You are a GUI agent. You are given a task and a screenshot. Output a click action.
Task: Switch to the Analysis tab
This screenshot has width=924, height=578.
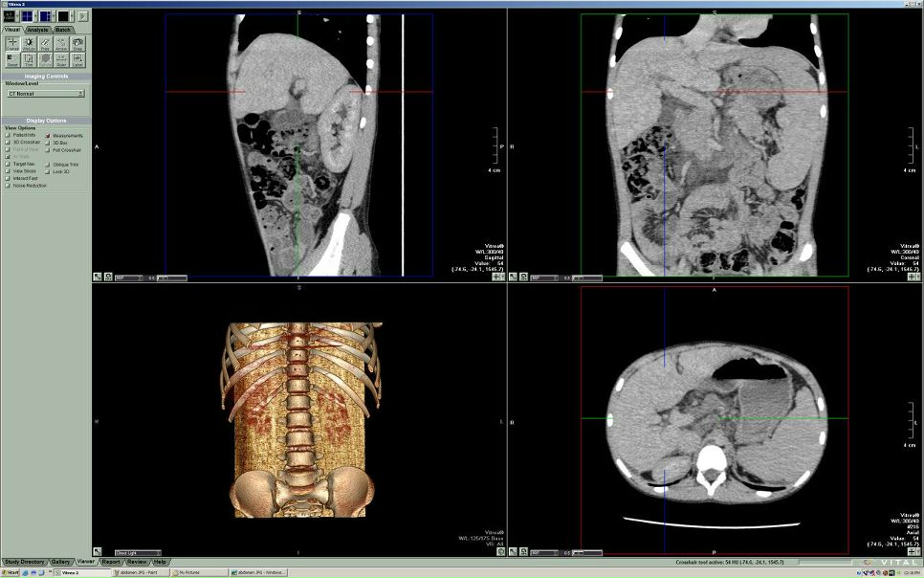(37, 30)
